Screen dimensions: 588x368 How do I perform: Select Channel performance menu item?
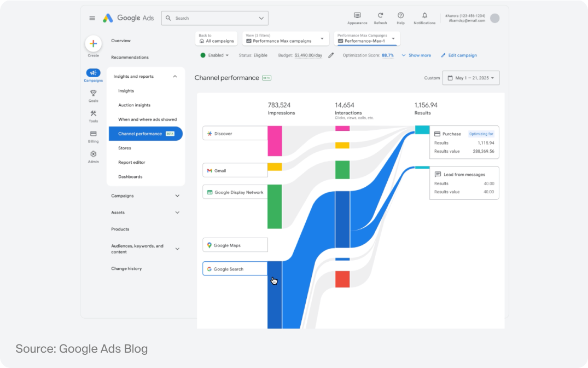[145, 134]
